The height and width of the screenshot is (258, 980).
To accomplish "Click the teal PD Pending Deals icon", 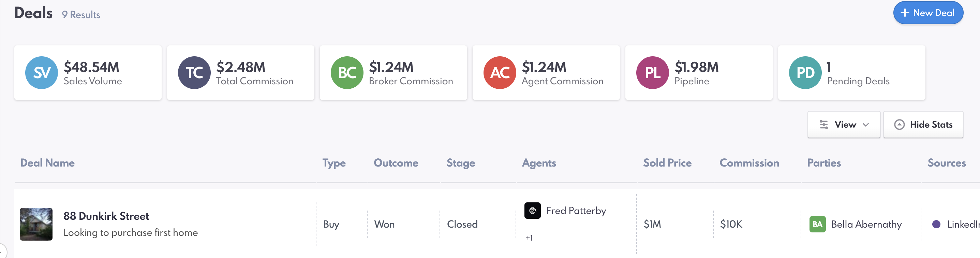I will pos(805,73).
